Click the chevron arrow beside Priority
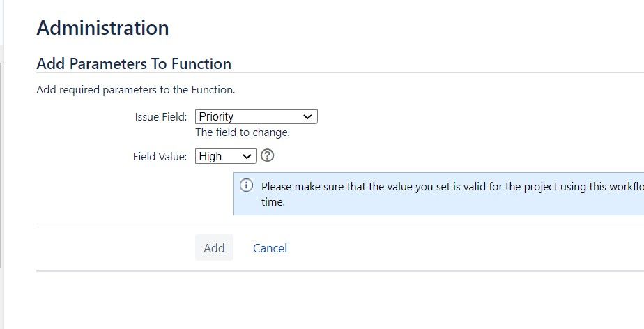 pyautogui.click(x=307, y=117)
